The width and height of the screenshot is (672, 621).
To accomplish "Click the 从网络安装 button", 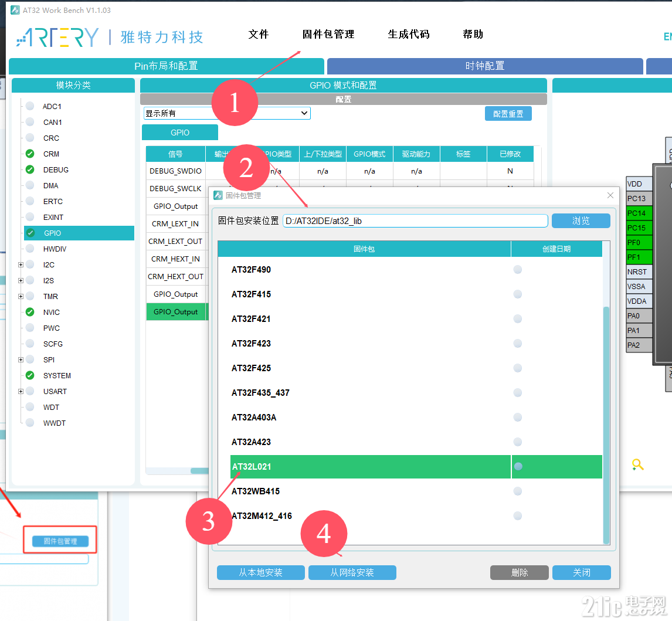I will click(352, 572).
